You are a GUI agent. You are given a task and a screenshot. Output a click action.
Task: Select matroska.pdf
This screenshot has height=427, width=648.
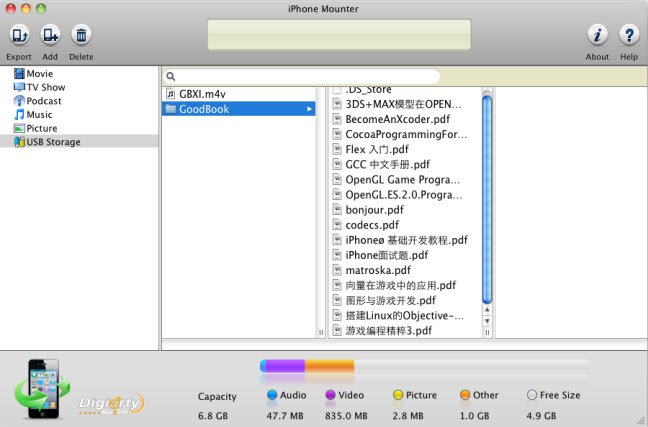click(405, 270)
